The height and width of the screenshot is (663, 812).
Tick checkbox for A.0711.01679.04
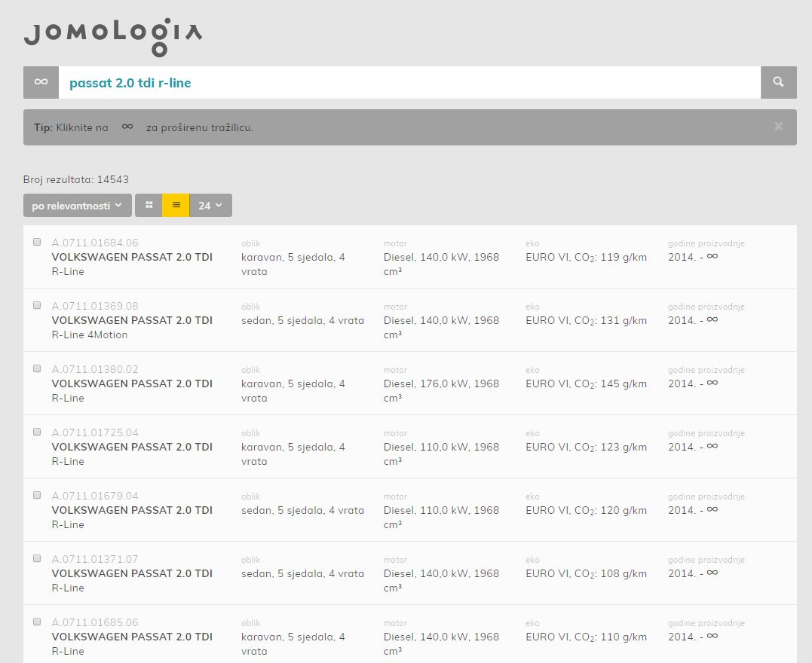coord(37,495)
